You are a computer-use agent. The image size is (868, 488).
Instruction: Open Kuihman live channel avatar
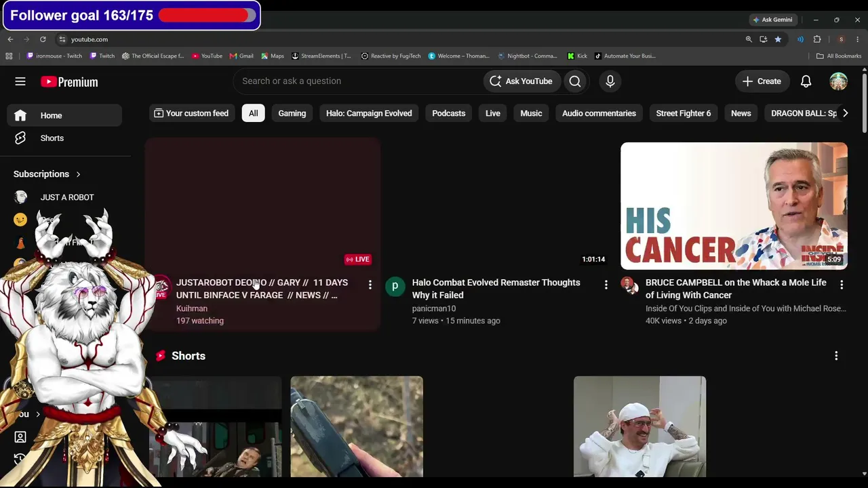point(161,287)
